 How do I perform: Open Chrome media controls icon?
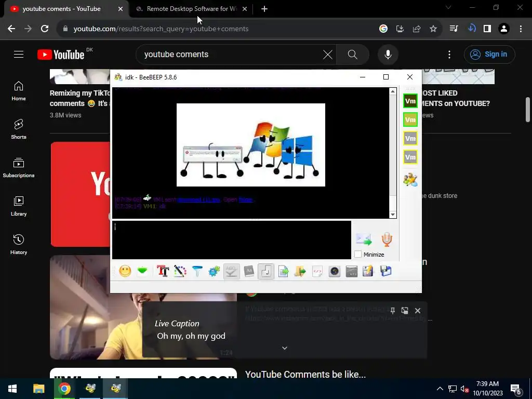454,29
